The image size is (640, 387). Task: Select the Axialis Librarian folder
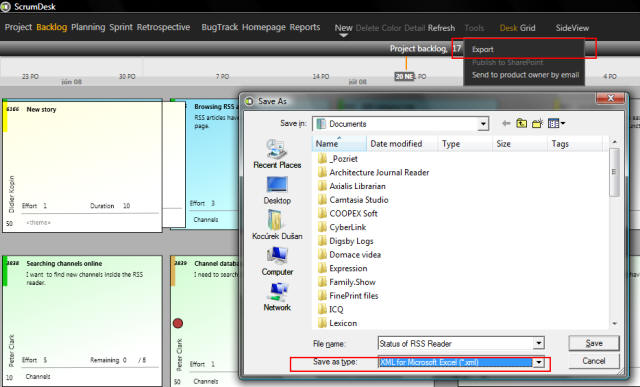coord(352,186)
